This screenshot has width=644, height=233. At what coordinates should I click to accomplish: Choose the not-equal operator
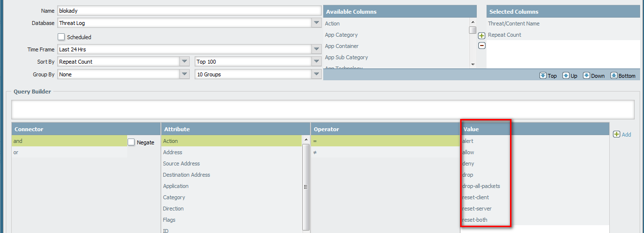(385, 152)
